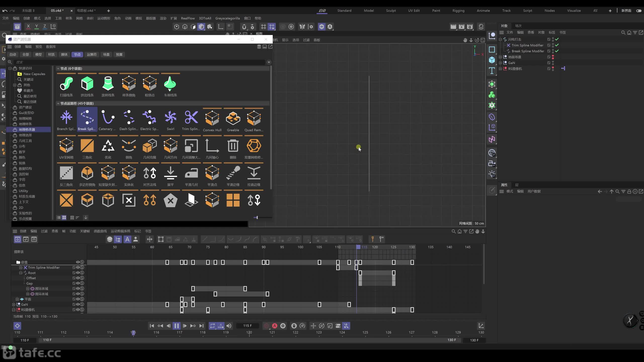Collapse the 节点运算符 section
644x362 pixels.
click(58, 104)
